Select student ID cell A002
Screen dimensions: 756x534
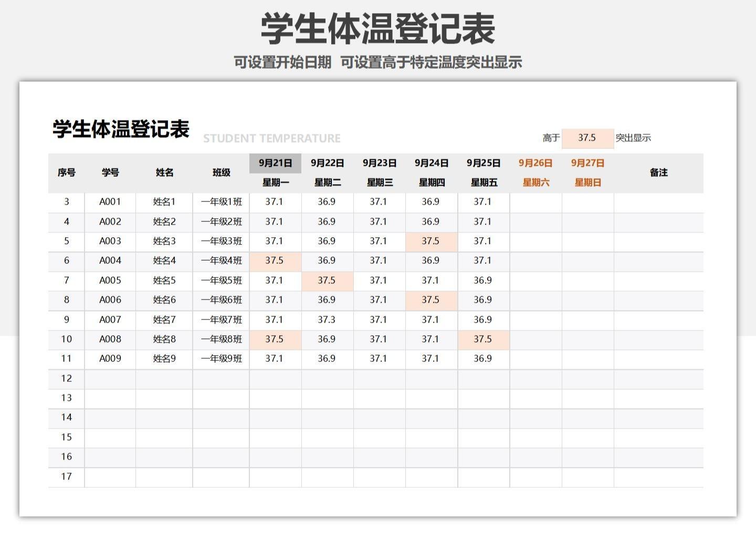tap(110, 222)
